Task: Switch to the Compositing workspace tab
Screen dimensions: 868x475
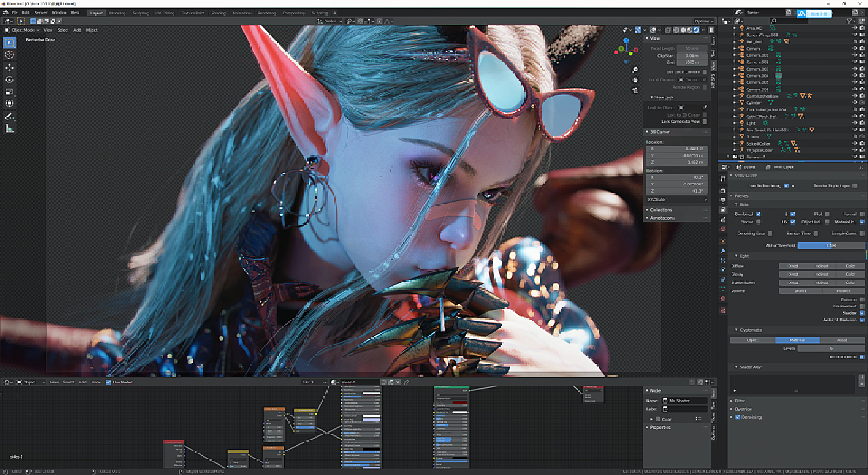Action: 294,12
